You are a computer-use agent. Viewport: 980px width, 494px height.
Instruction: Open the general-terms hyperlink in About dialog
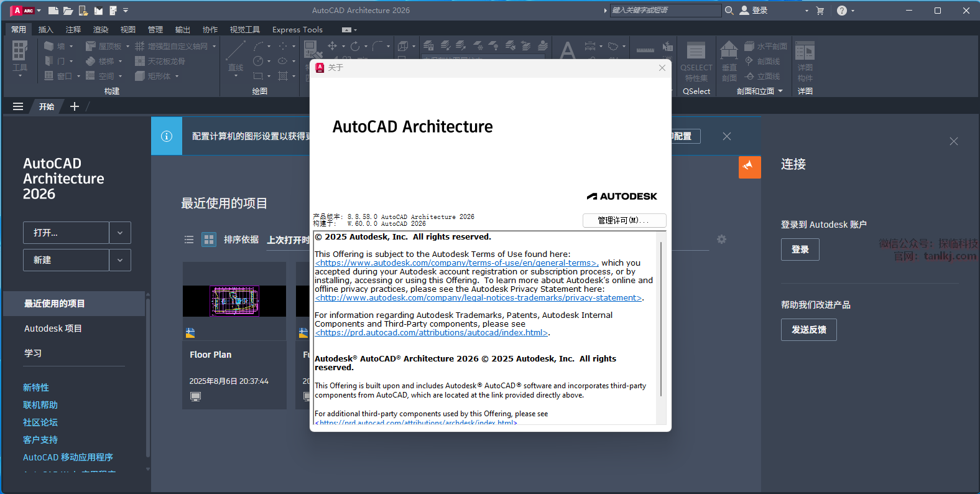point(456,263)
